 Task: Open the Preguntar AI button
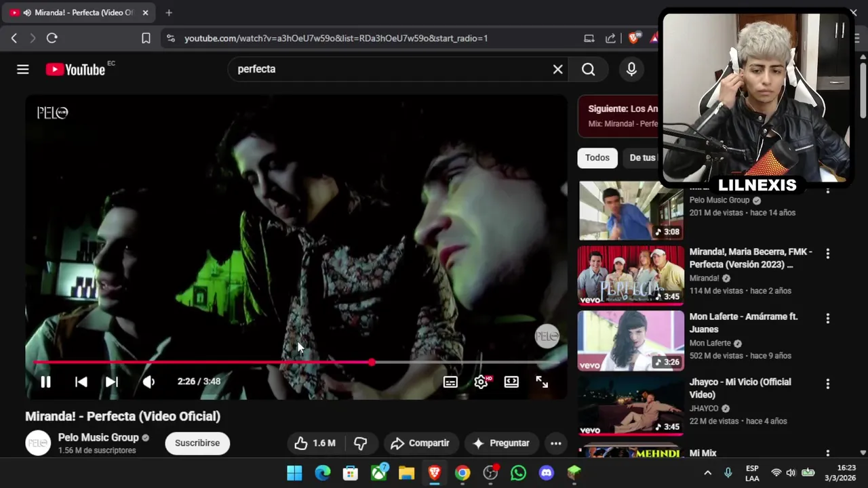(501, 443)
